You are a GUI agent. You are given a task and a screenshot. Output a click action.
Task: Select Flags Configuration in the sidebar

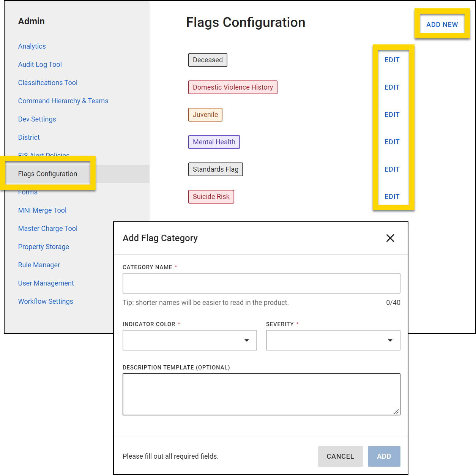[47, 174]
